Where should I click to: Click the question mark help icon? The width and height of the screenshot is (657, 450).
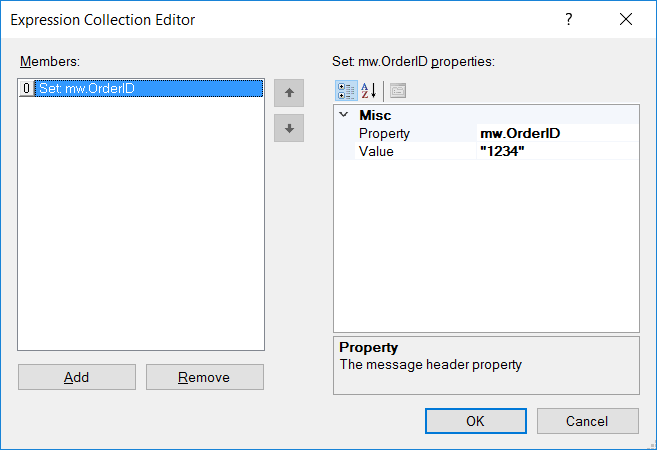[568, 19]
